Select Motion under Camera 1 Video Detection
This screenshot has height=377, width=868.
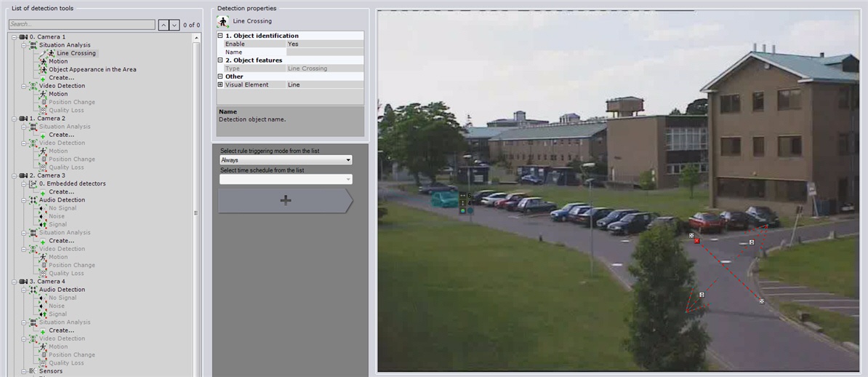58,94
